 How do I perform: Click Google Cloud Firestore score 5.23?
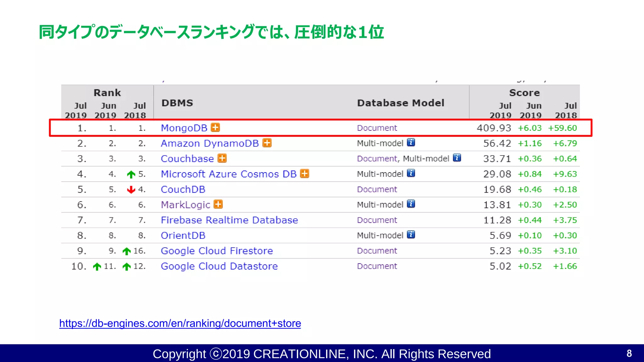pyautogui.click(x=500, y=251)
